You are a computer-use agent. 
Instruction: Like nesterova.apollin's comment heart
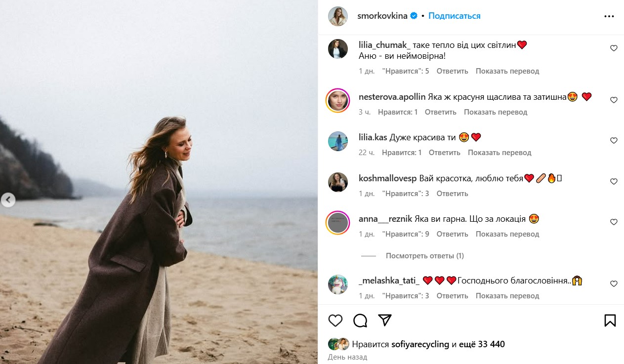(614, 100)
